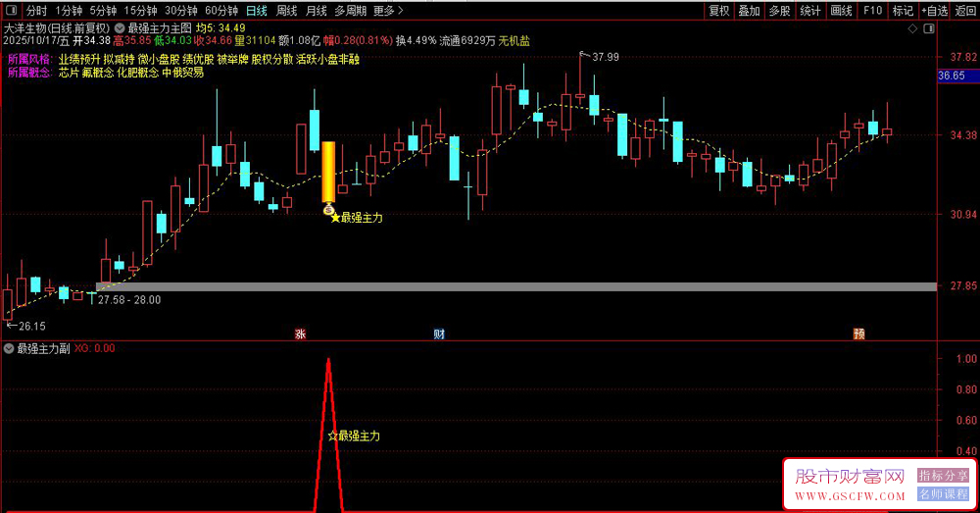
Task: Open the 多周期 multi-period view
Action: [350, 10]
